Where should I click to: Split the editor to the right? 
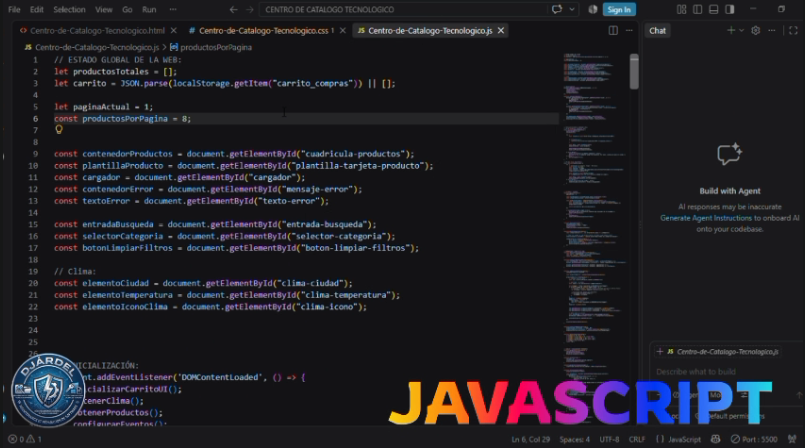[613, 31]
